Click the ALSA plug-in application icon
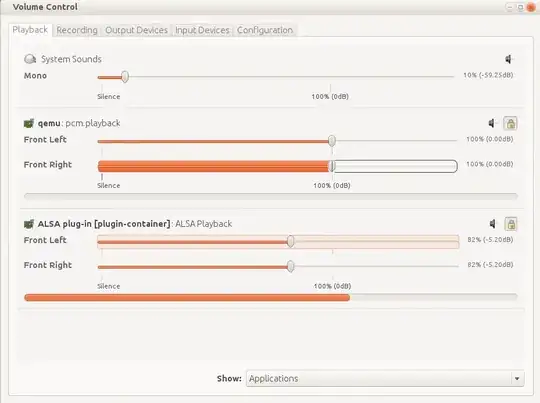The height and width of the screenshot is (403, 540). [29, 224]
